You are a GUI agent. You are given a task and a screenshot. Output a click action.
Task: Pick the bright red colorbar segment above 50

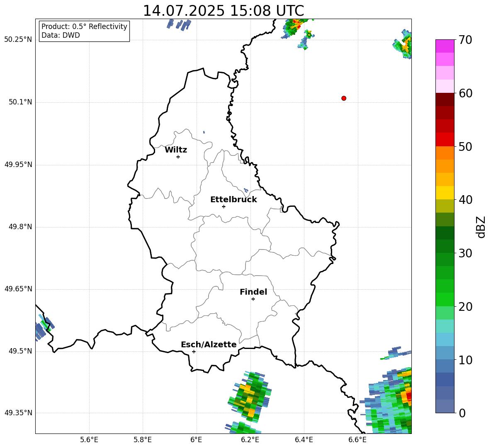coord(445,140)
